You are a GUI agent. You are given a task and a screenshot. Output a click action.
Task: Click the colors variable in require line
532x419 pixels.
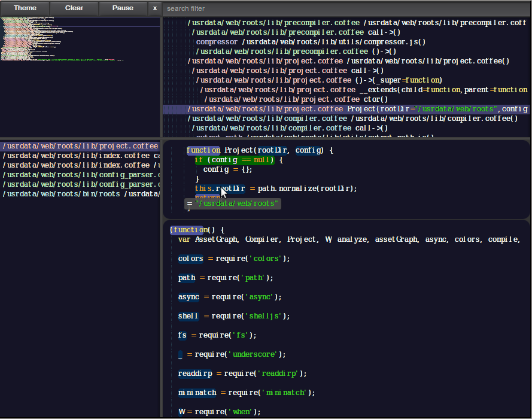(x=191, y=259)
